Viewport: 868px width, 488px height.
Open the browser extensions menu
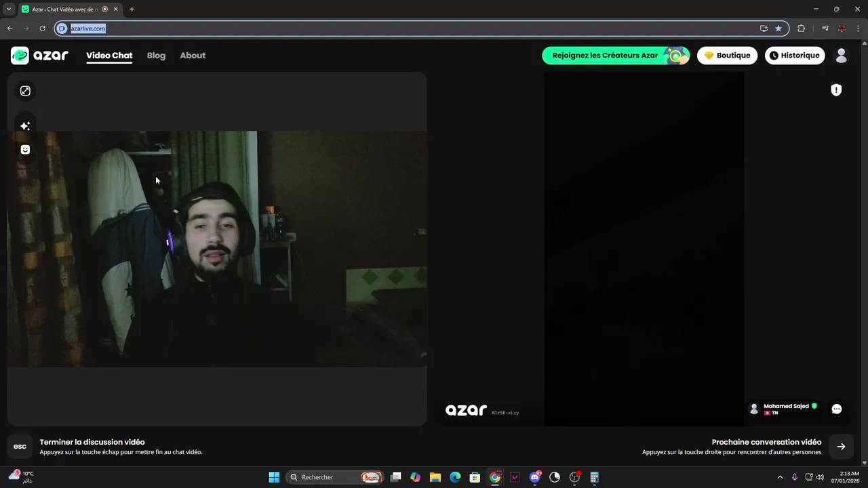[x=802, y=28]
